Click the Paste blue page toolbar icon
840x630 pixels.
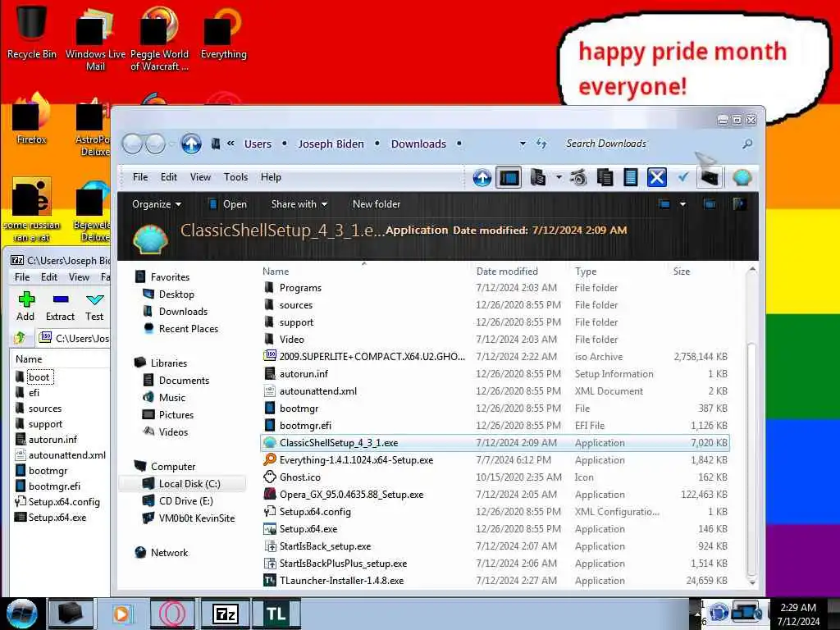[x=631, y=177]
